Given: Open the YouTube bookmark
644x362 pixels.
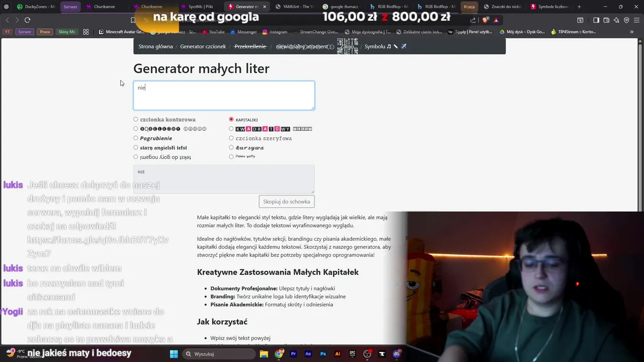Looking at the screenshot, I should pos(213,32).
